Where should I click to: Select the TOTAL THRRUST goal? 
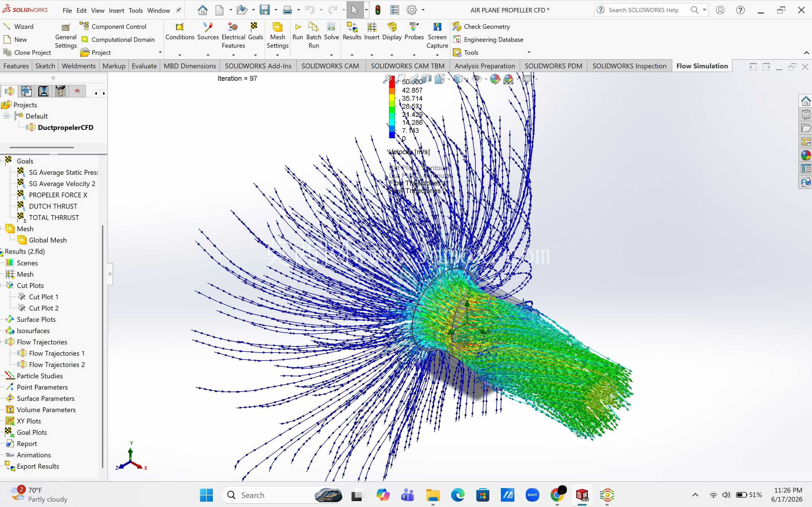pyautogui.click(x=54, y=218)
